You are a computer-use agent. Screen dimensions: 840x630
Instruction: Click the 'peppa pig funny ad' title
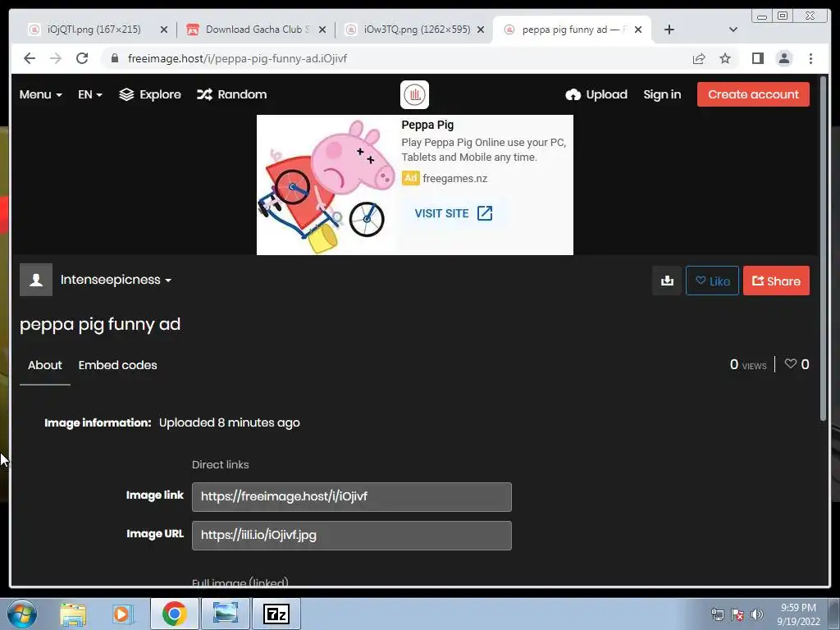pyautogui.click(x=100, y=324)
